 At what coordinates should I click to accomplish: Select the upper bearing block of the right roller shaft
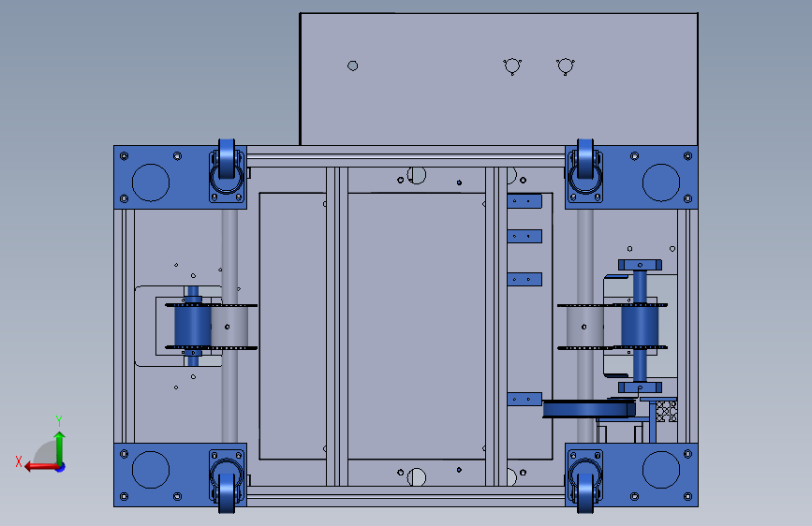[640, 265]
